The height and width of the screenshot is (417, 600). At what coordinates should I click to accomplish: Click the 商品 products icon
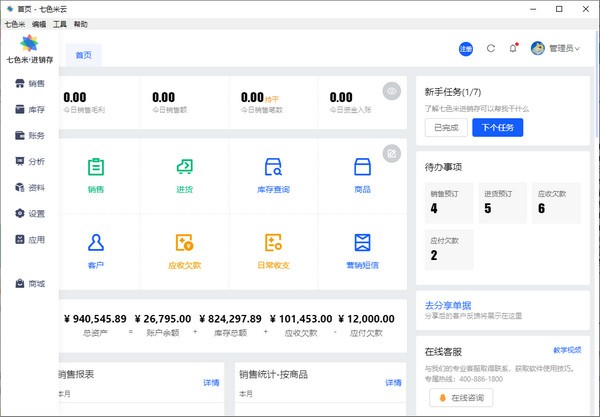pyautogui.click(x=362, y=167)
